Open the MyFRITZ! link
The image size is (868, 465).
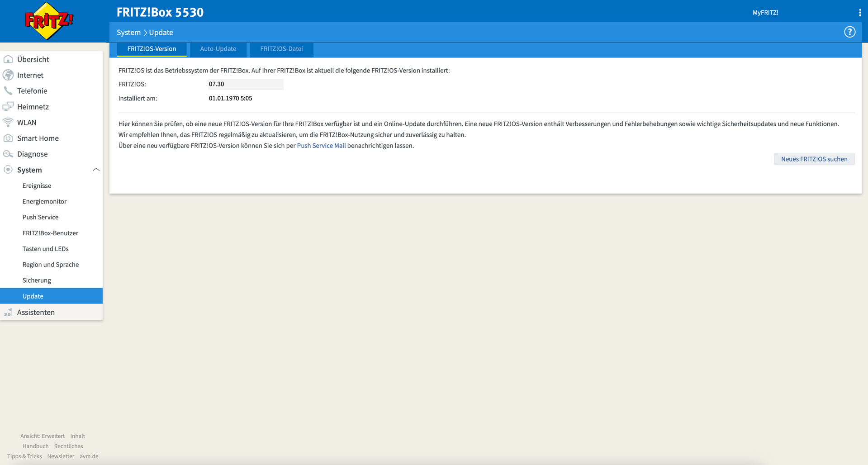[x=765, y=13]
